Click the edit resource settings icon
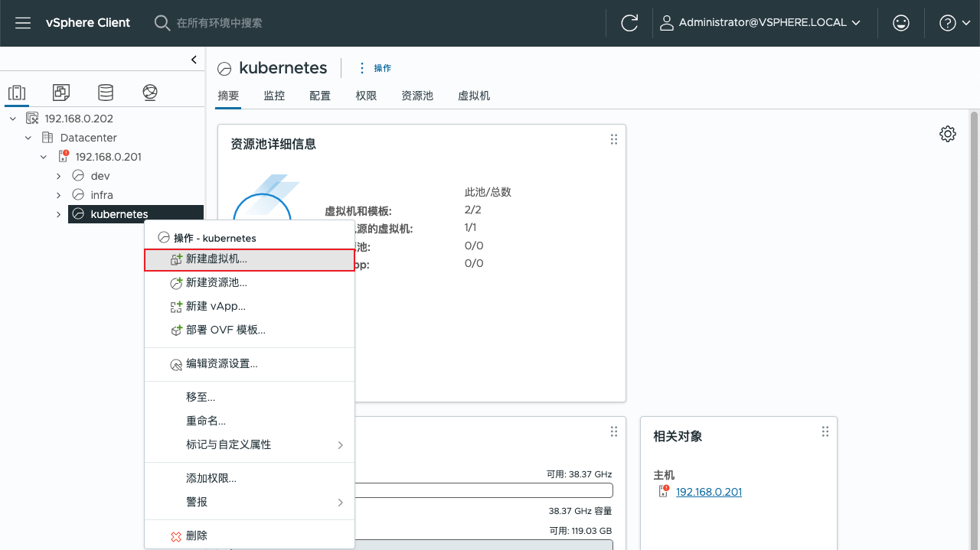The width and height of the screenshot is (980, 550). click(x=176, y=364)
